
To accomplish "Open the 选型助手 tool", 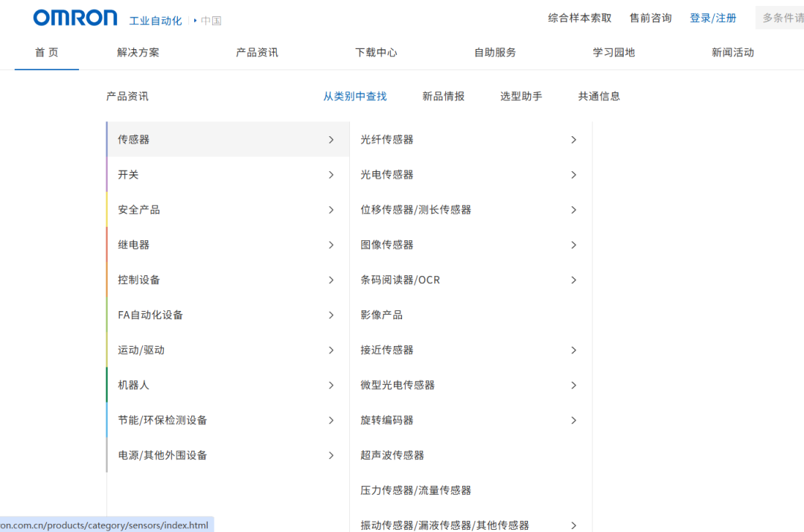I will pos(521,95).
